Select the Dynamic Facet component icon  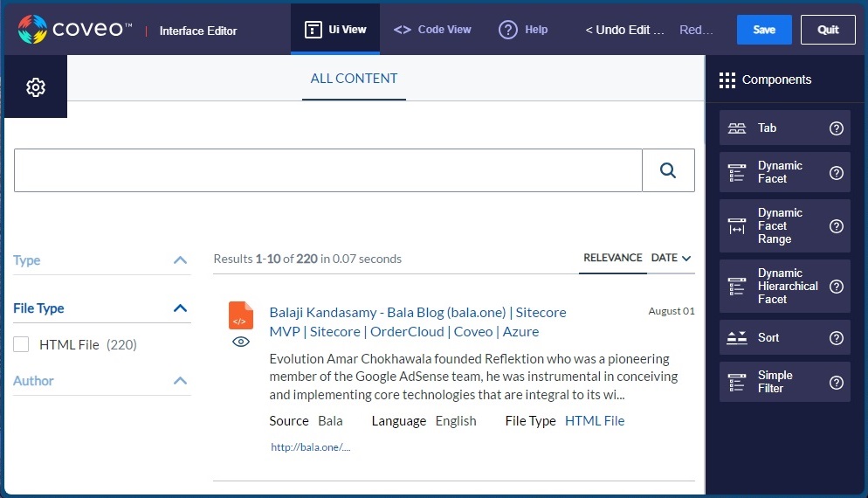tap(737, 172)
